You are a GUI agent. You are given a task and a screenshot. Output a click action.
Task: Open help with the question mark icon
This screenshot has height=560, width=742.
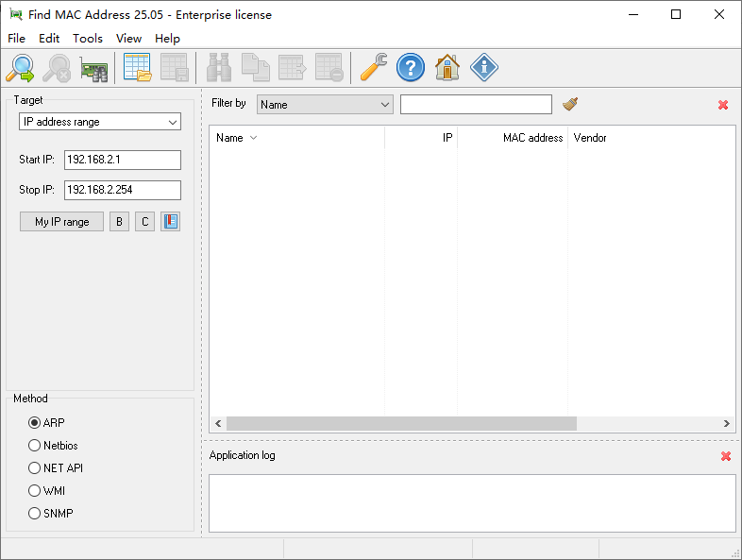click(411, 67)
